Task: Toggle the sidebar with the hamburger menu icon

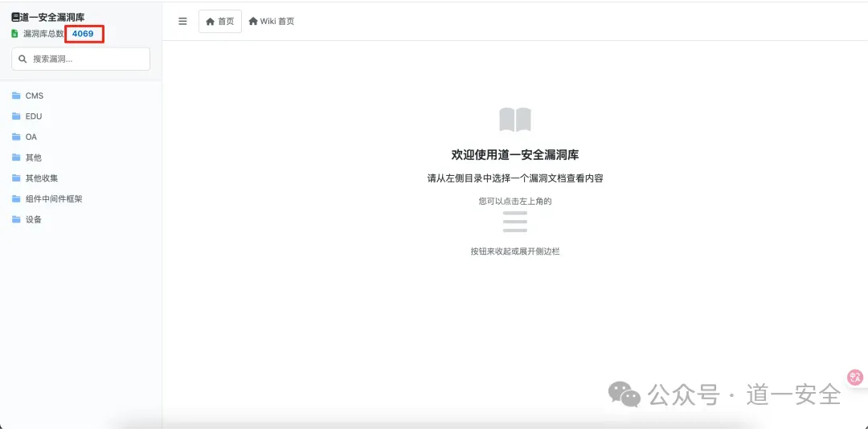Action: pos(182,22)
